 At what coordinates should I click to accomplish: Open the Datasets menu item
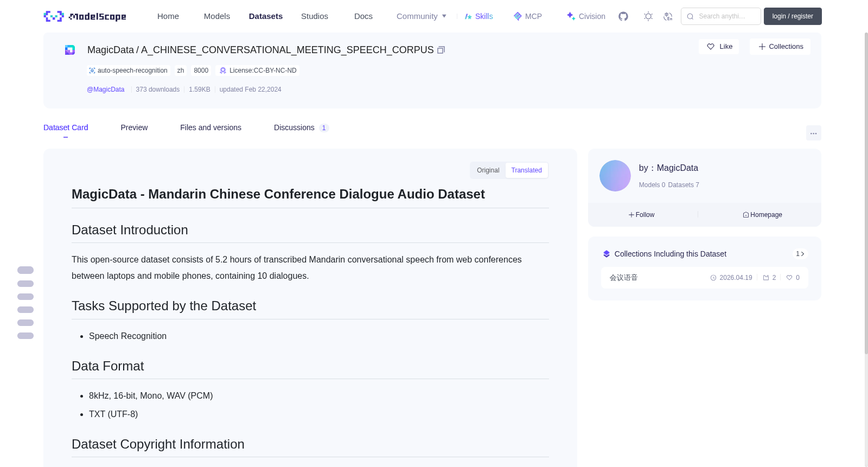pyautogui.click(x=266, y=16)
